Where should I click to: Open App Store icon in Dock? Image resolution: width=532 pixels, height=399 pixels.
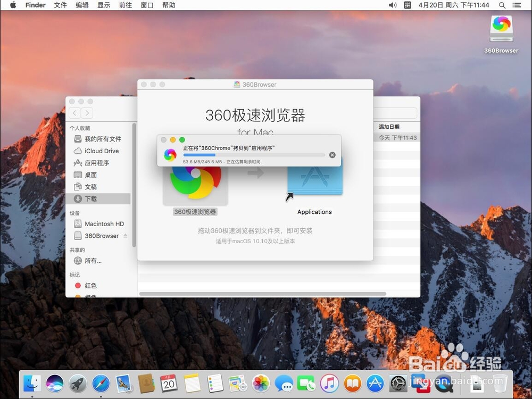point(375,384)
